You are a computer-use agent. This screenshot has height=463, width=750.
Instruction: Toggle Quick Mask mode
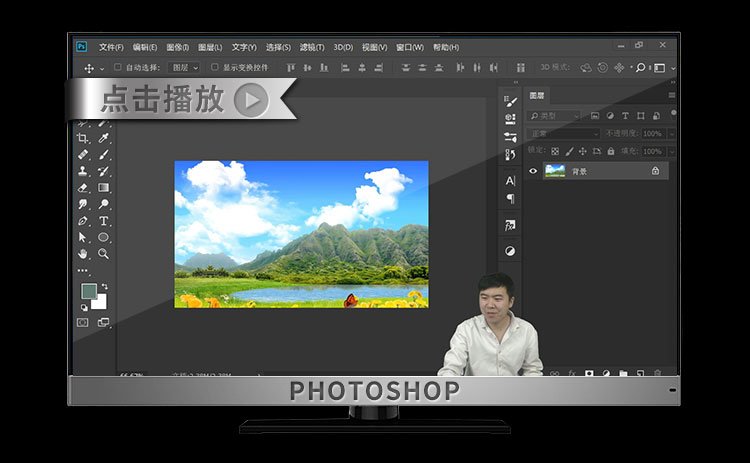click(83, 322)
